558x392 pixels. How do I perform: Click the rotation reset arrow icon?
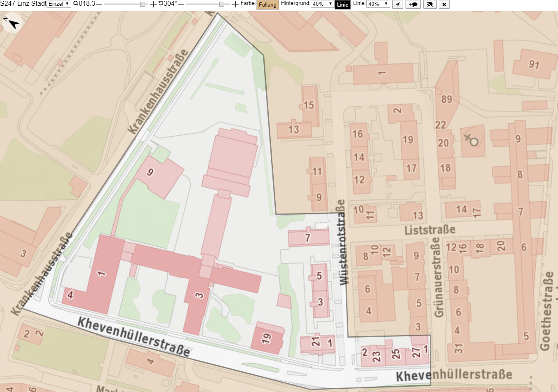click(161, 4)
